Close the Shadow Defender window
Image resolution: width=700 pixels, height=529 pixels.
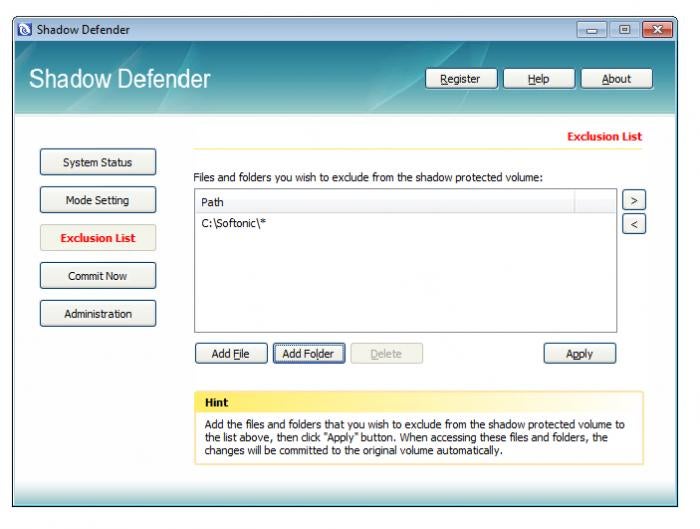click(x=658, y=30)
